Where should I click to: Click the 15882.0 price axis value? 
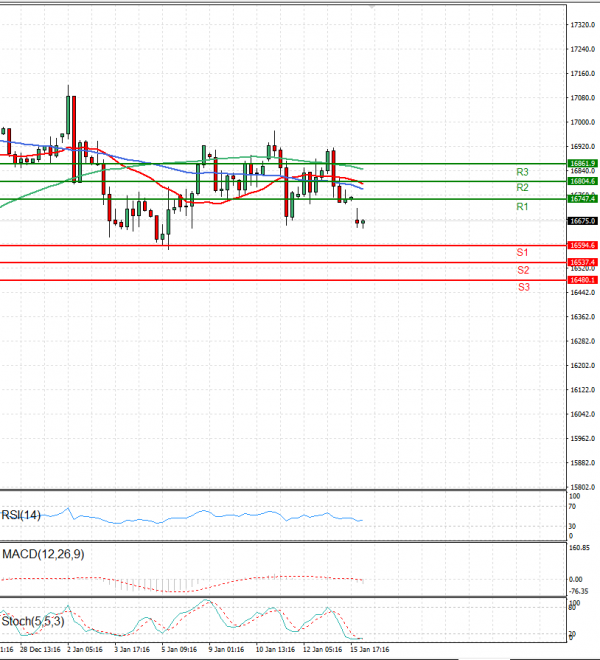tap(583, 463)
